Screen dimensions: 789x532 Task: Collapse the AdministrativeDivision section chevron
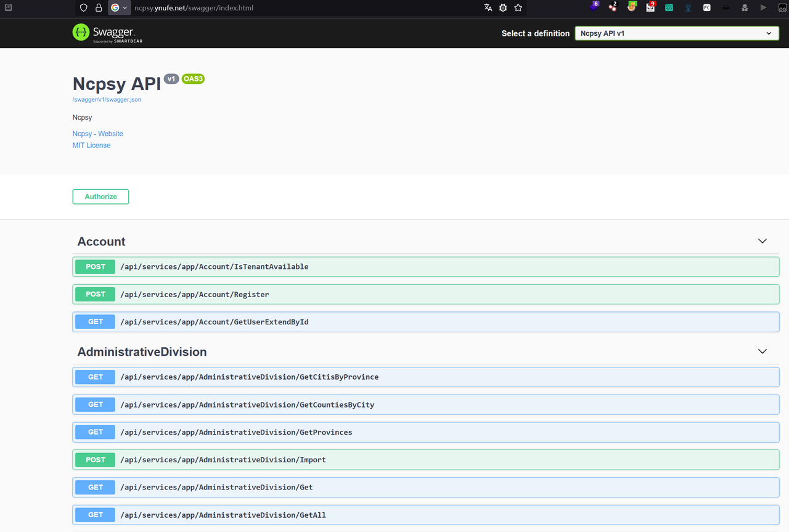[x=762, y=351]
